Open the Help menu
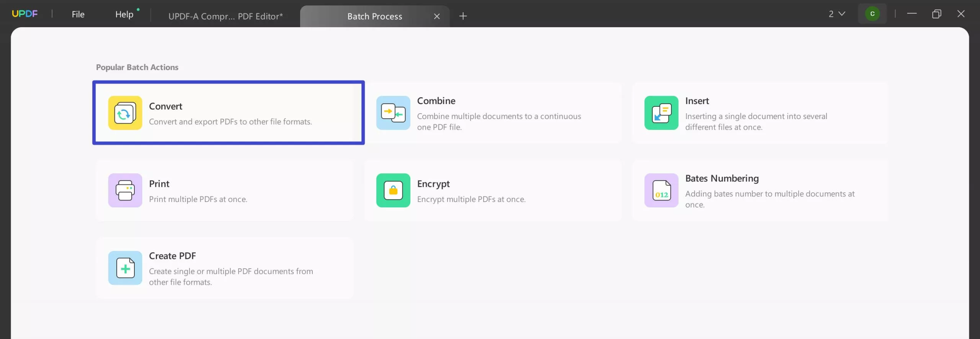The height and width of the screenshot is (339, 980). click(x=124, y=14)
